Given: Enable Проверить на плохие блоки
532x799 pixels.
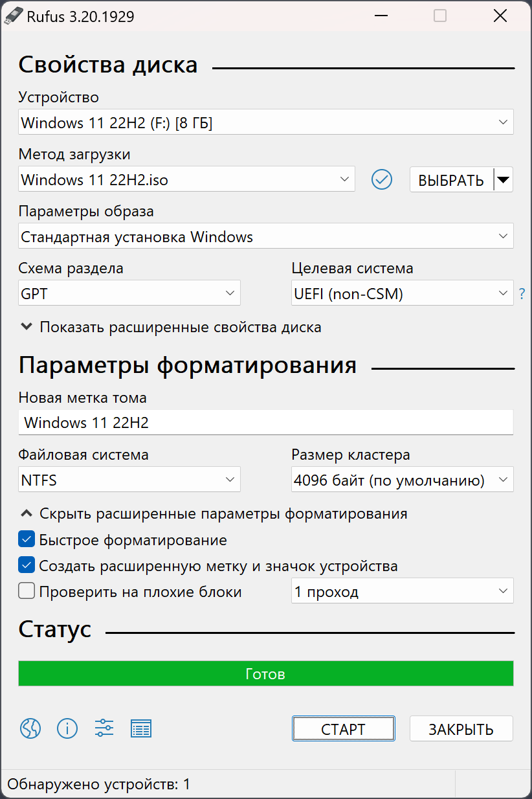Looking at the screenshot, I should (x=26, y=591).
